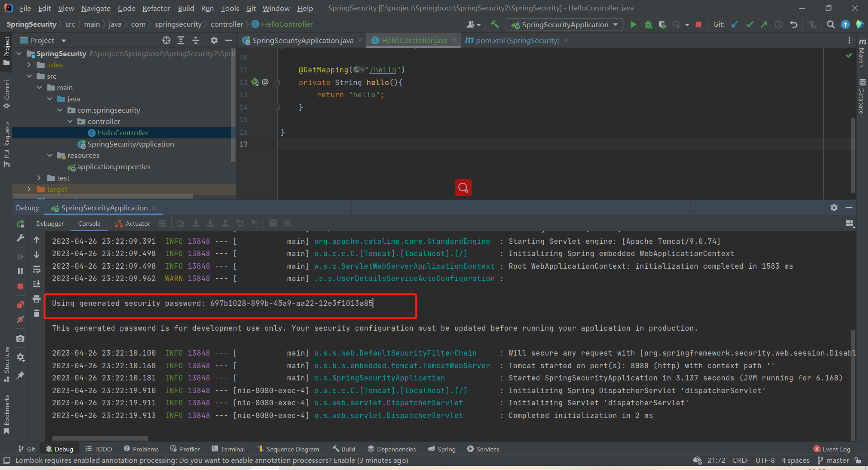Mute breakpoints in debug sidebar
The height and width of the screenshot is (470, 868).
[20, 319]
